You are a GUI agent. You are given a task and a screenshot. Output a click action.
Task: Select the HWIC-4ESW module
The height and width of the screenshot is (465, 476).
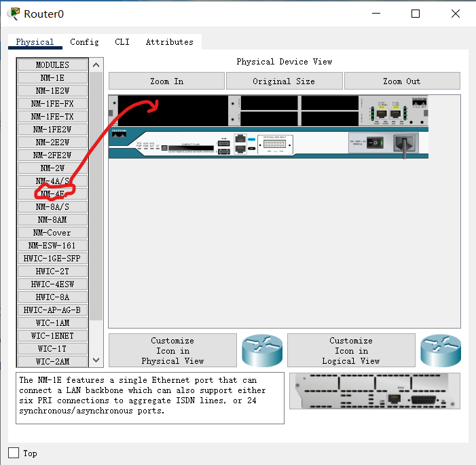click(52, 284)
